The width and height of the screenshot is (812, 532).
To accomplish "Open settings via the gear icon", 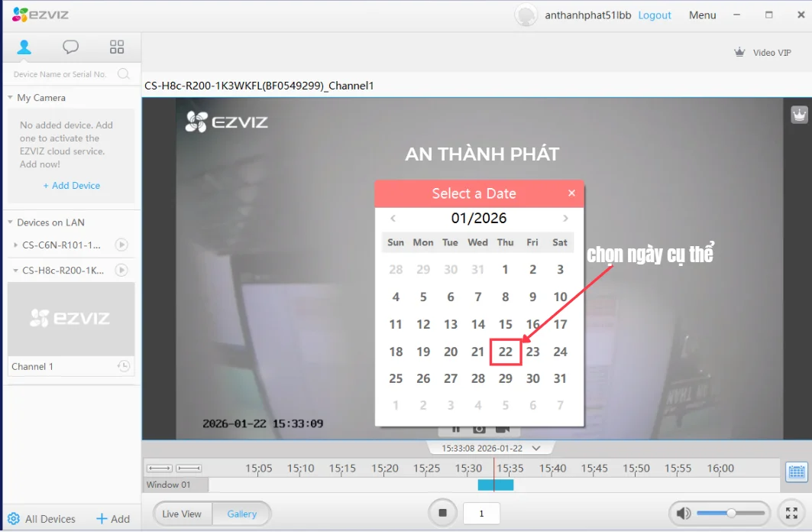I will (13, 518).
